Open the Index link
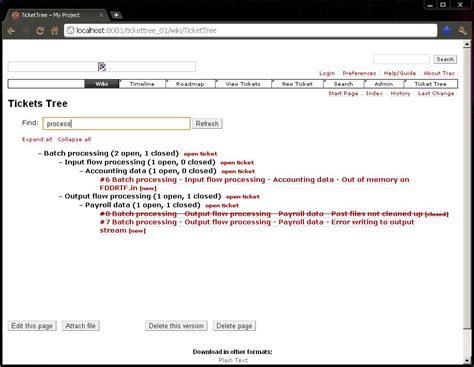This screenshot has height=367, width=474. [x=374, y=93]
